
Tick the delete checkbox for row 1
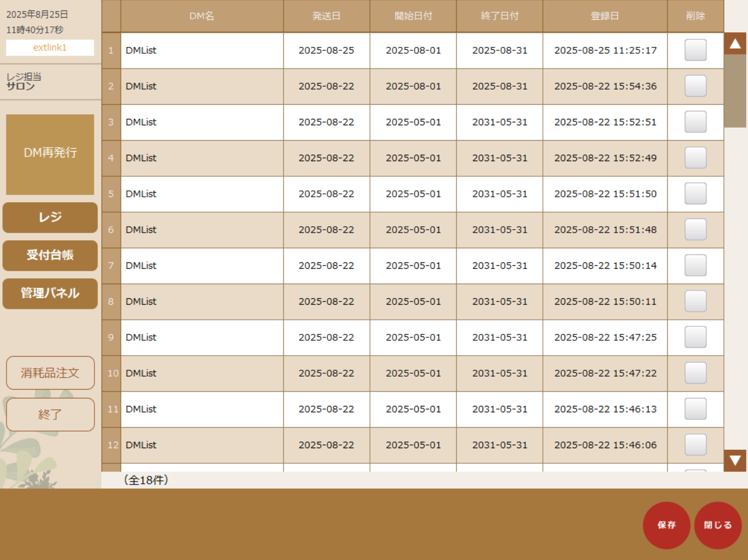(695, 50)
